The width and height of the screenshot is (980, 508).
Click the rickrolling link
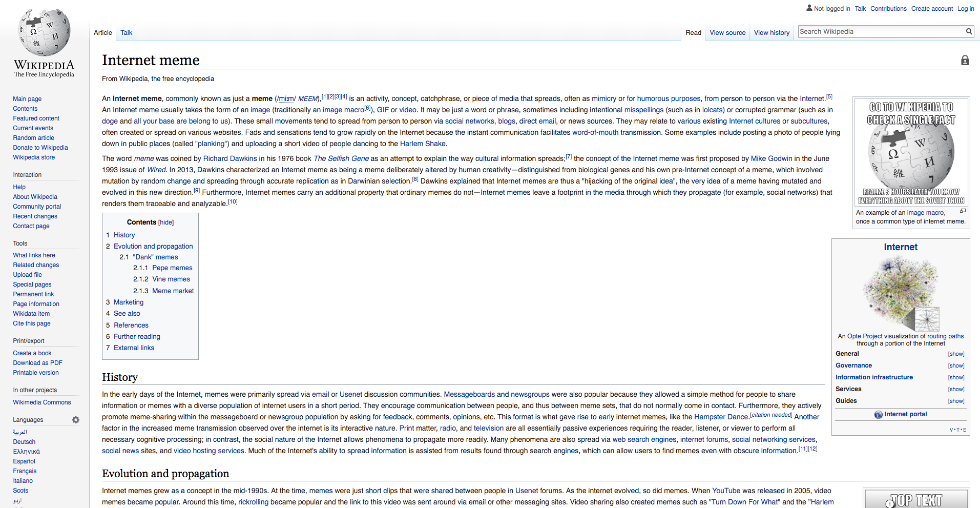pos(253,502)
